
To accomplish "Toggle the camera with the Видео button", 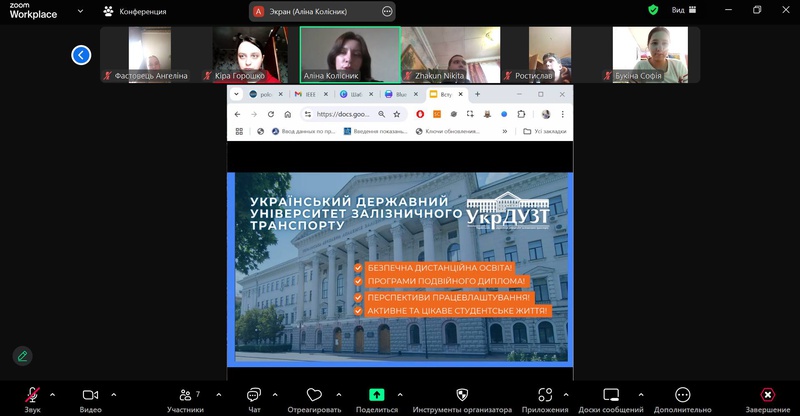I will pos(90,400).
